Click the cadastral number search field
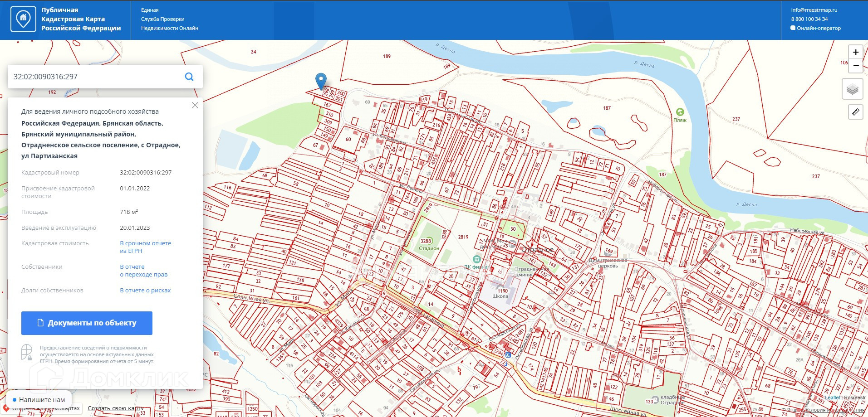The width and height of the screenshot is (868, 417). (x=96, y=77)
